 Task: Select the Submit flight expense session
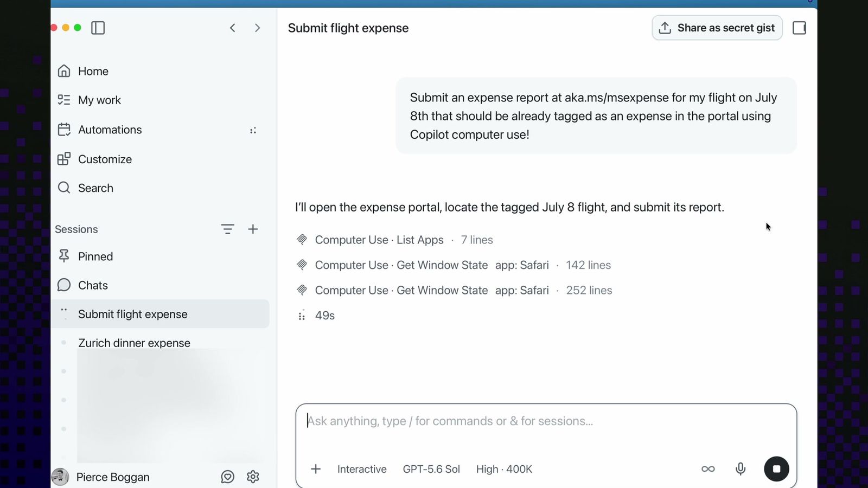click(161, 314)
